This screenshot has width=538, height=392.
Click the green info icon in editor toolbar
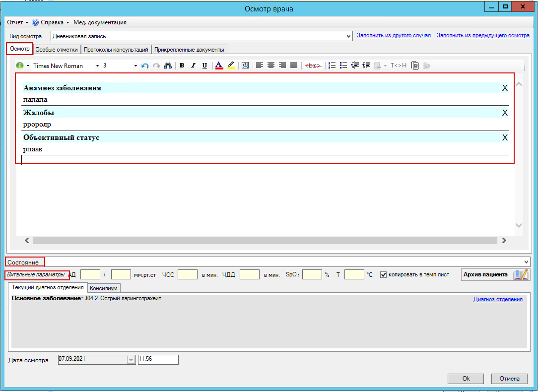(20, 65)
